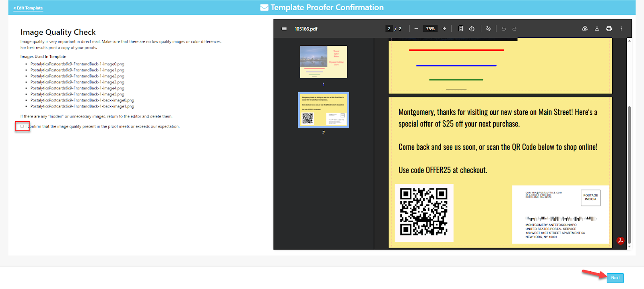
Task: Click FrontandBack-1-image2.png list entry
Action: [x=77, y=76]
